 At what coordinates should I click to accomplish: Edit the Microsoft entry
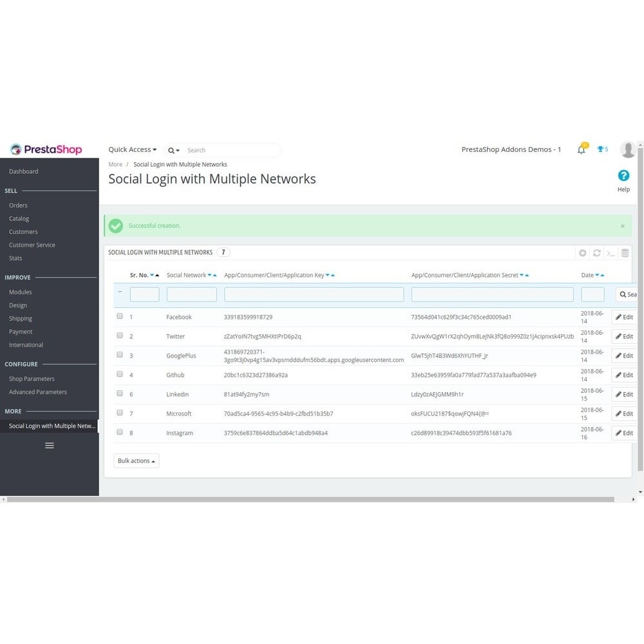[624, 413]
